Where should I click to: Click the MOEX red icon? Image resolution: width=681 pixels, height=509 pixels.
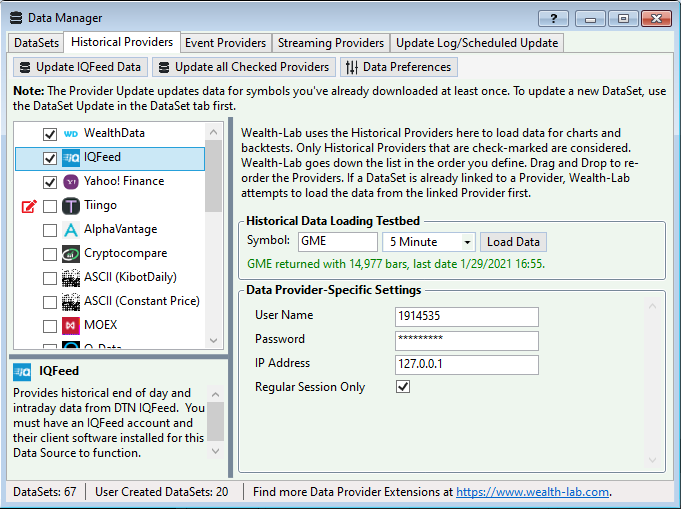[x=71, y=326]
